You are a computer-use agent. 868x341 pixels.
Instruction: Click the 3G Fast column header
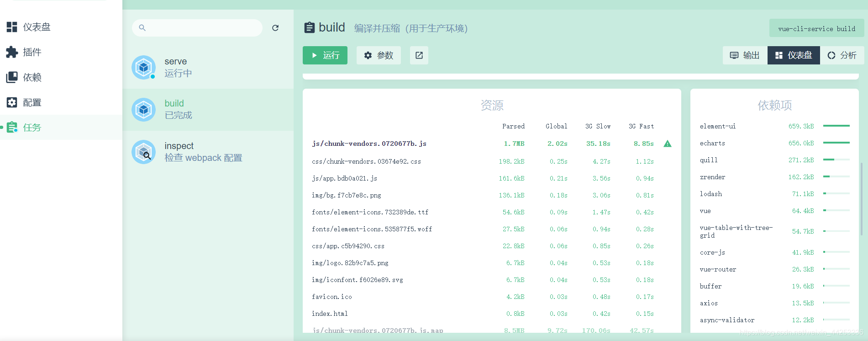tap(641, 126)
